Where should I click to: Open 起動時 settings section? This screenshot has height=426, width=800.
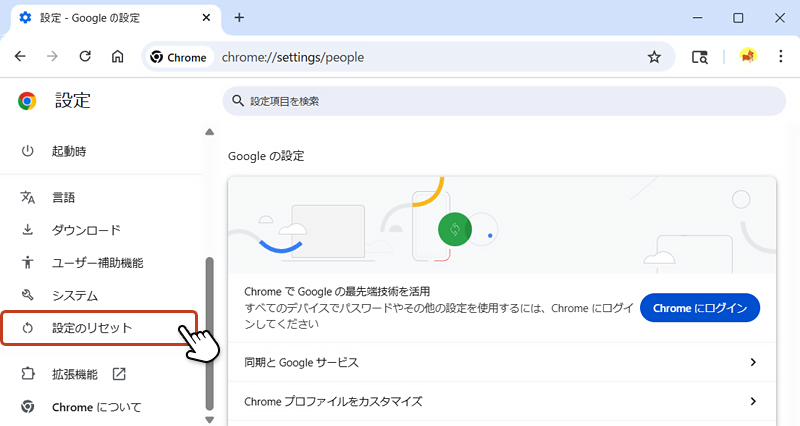click(x=101, y=151)
